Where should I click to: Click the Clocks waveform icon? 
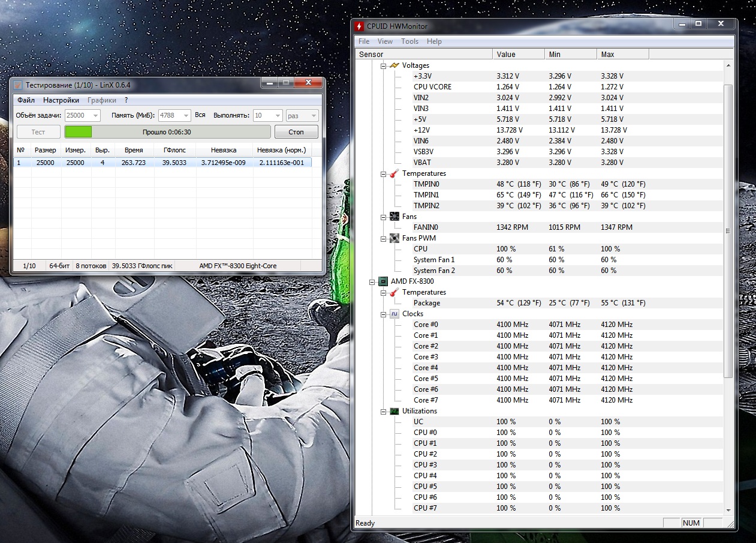(394, 314)
